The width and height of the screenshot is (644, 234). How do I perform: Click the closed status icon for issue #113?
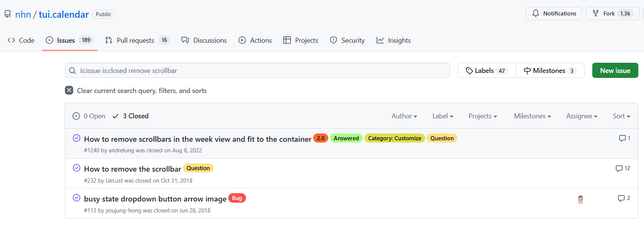click(77, 198)
